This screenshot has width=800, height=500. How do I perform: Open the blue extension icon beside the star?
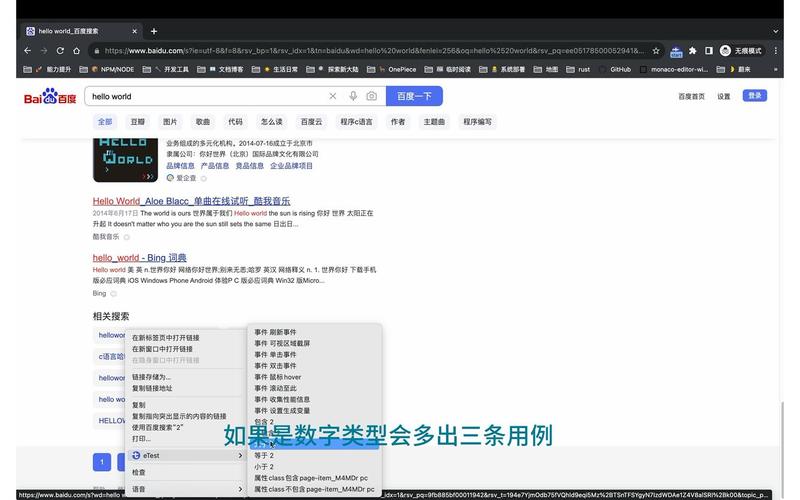coord(676,51)
